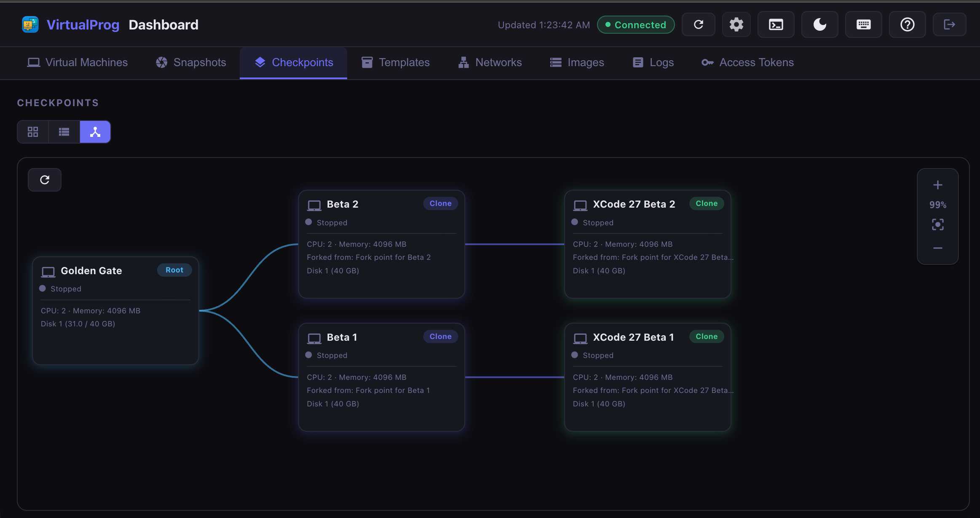The height and width of the screenshot is (518, 980).
Task: Toggle dark mode with moon icon
Action: (819, 25)
